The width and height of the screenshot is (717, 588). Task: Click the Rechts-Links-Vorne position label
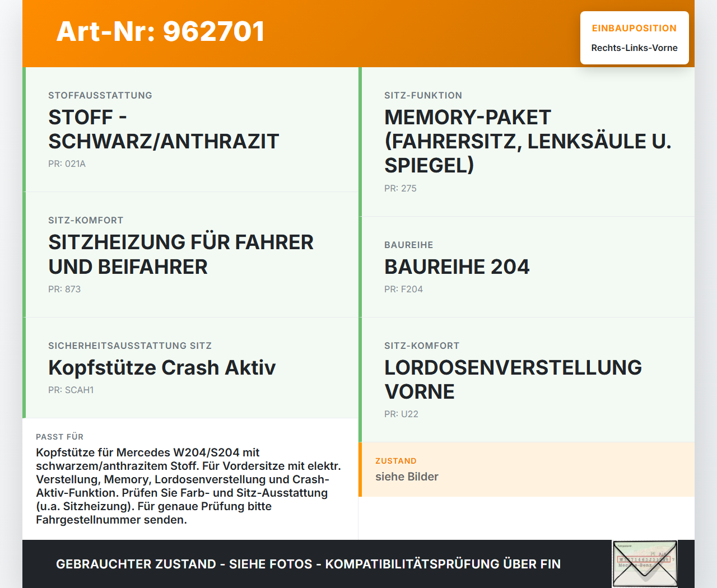pyautogui.click(x=634, y=48)
